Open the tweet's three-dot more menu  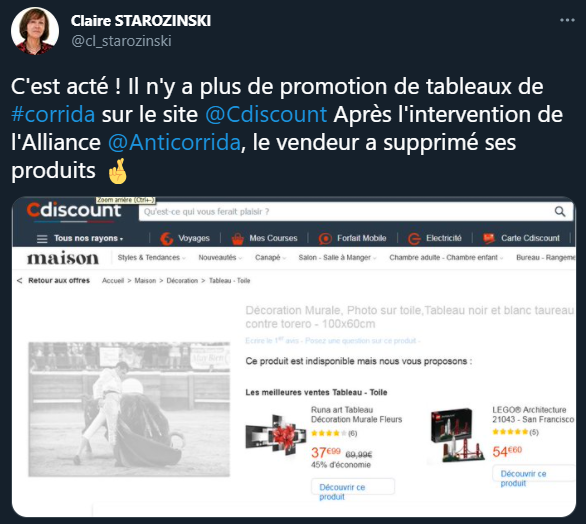[567, 20]
